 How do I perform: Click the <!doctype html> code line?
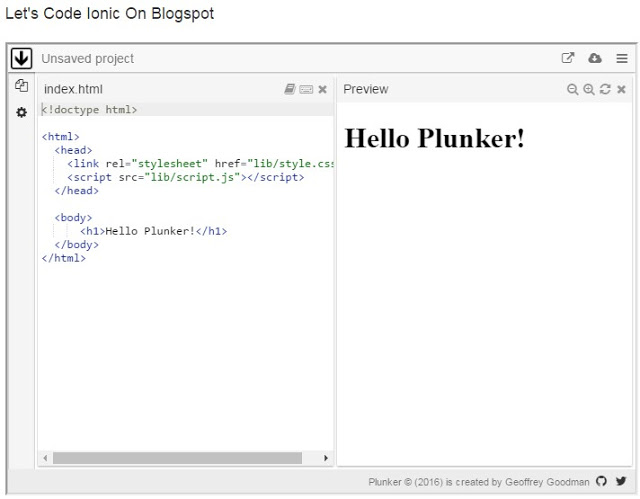89,109
